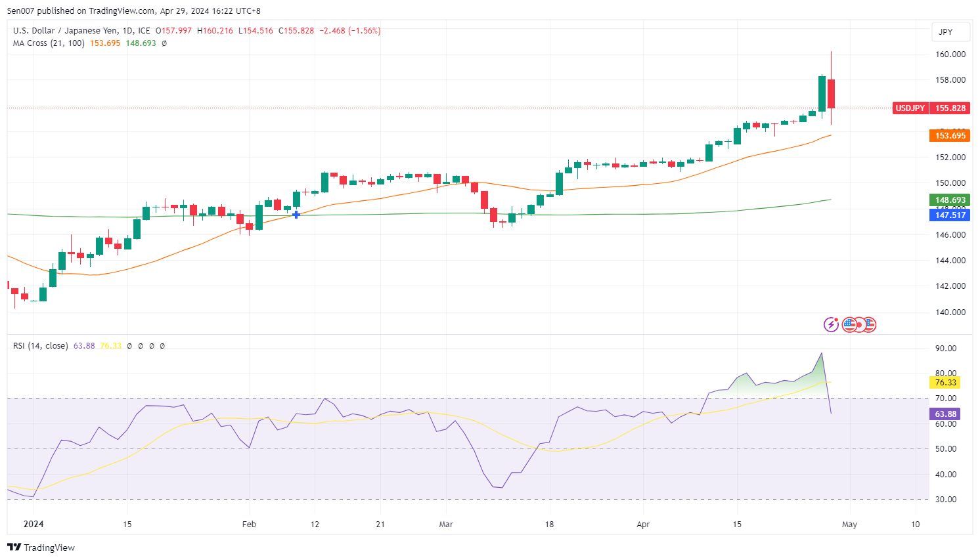
Task: Click the blue 147.517 price label
Action: click(950, 215)
